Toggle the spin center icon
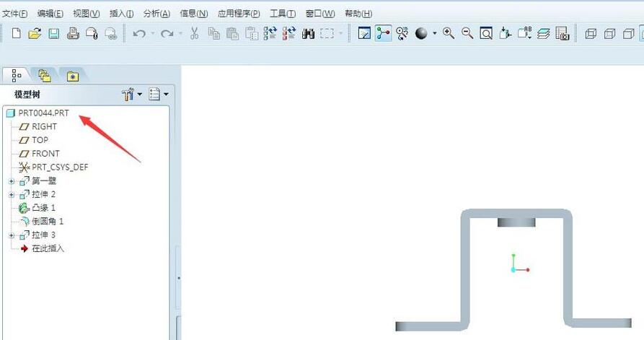 pyautogui.click(x=383, y=33)
